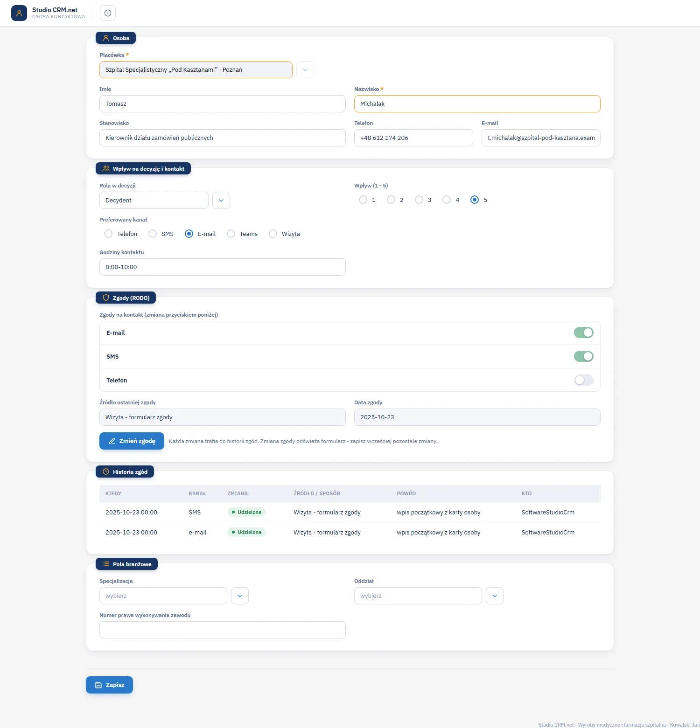Choose Wizyta as preferred channel
Image resolution: width=700 pixels, height=728 pixels.
point(273,234)
